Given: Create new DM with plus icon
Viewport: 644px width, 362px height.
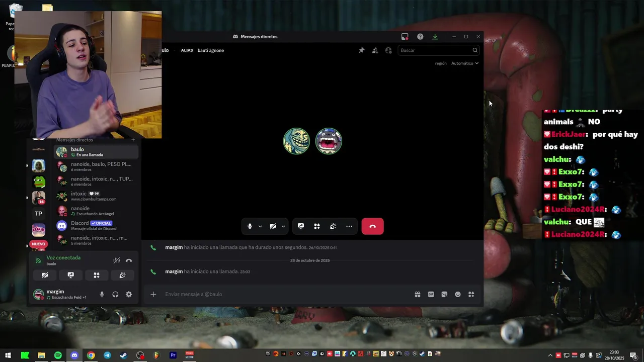Looking at the screenshot, I should (x=133, y=140).
